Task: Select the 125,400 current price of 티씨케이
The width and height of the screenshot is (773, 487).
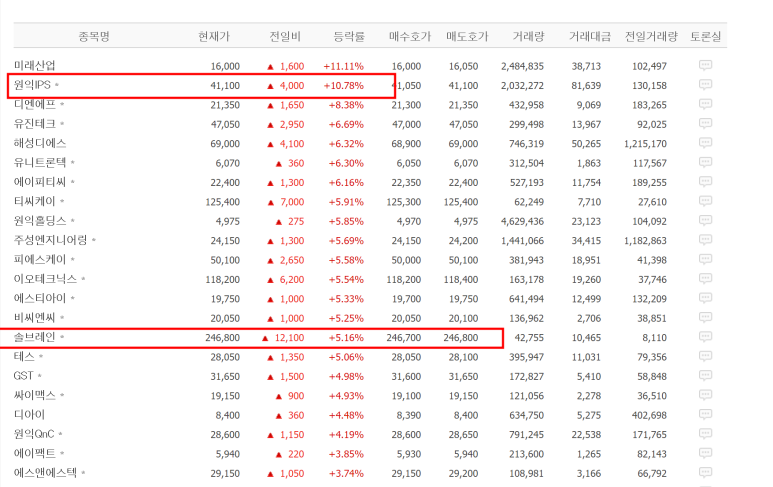Action: pyautogui.click(x=223, y=202)
